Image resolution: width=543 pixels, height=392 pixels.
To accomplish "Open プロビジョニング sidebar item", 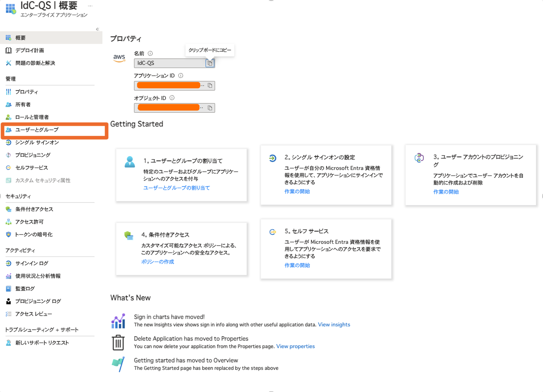I will (x=33, y=155).
